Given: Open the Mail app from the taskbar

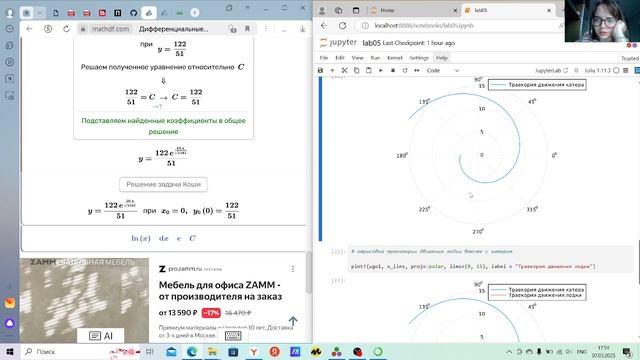Looking at the screenshot, I should pyautogui.click(x=171, y=351).
